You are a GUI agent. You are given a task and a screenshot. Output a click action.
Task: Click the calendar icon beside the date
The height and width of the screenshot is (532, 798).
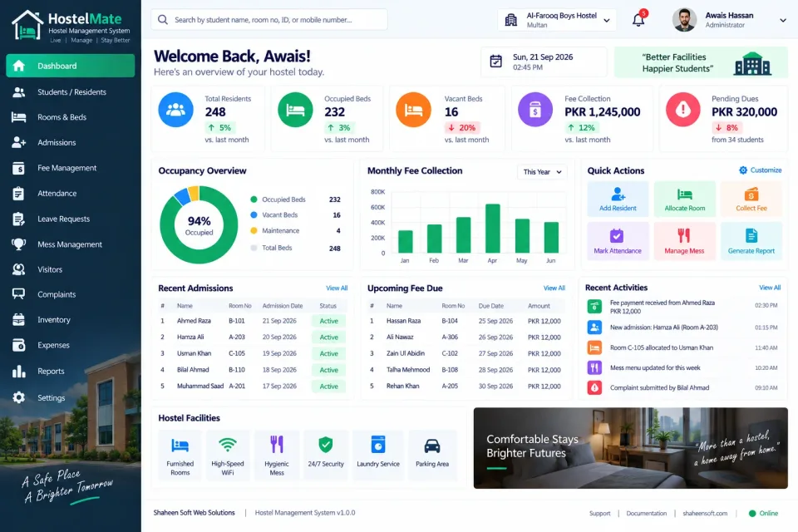coord(495,62)
